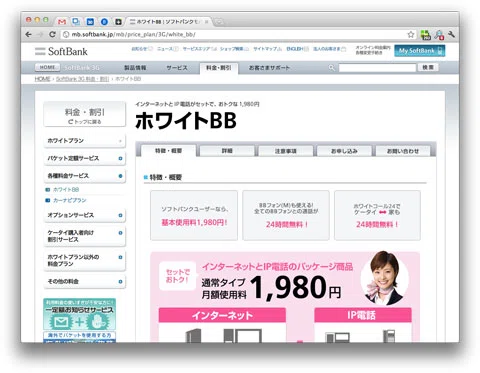This screenshot has height=373, width=480.
Task: Open a new browser tab
Action: (218, 22)
